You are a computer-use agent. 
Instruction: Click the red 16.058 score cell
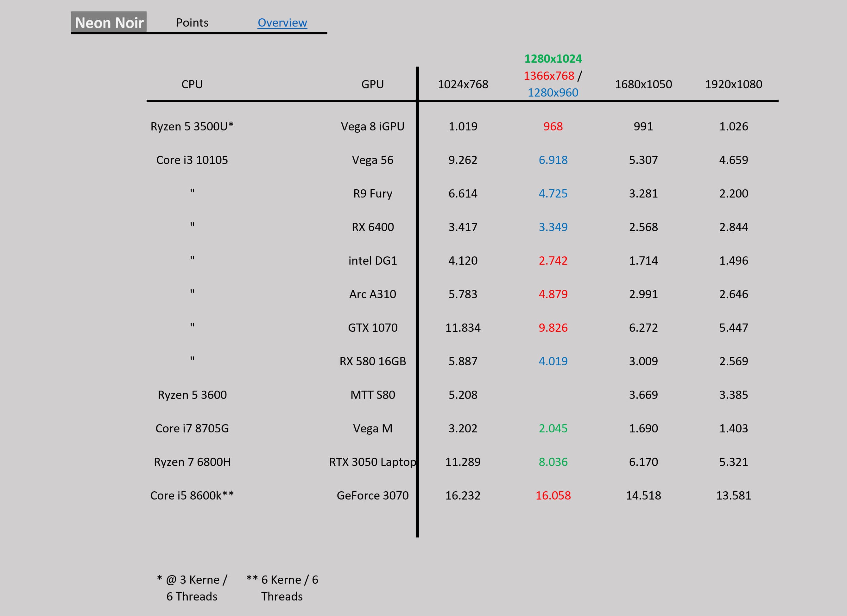553,495
